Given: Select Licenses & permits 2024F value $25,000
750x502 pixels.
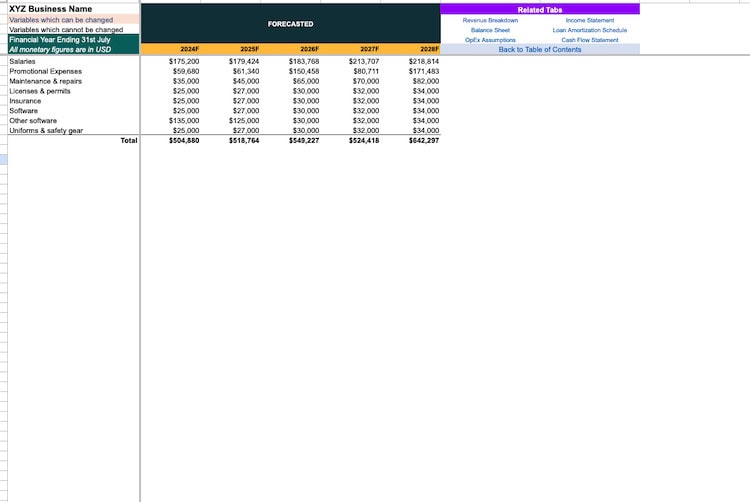Looking at the screenshot, I should 186,91.
